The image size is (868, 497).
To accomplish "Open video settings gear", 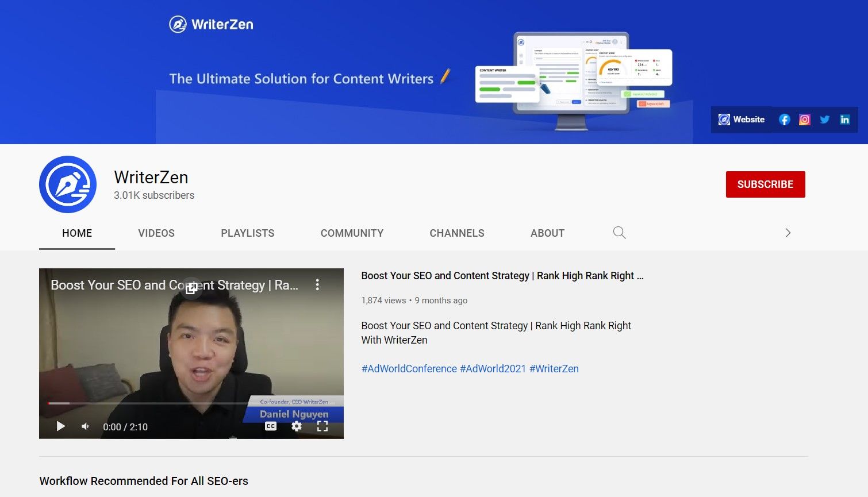I will 297,426.
